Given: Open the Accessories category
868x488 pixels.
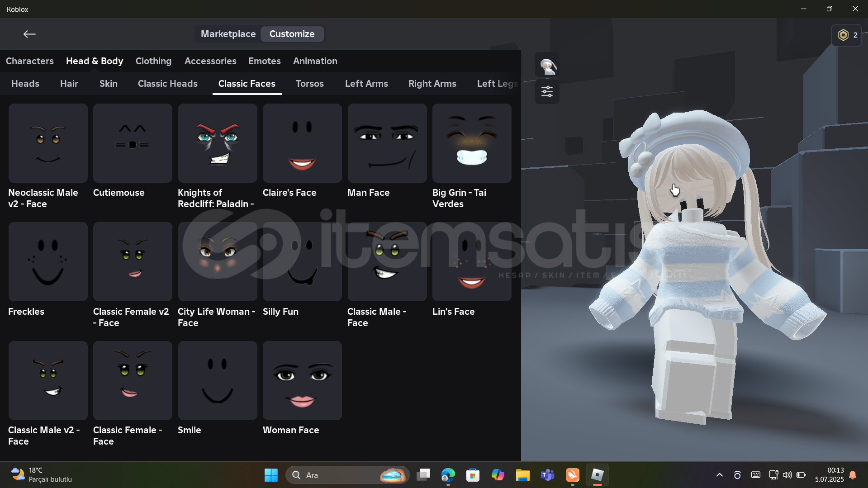Looking at the screenshot, I should pos(210,61).
